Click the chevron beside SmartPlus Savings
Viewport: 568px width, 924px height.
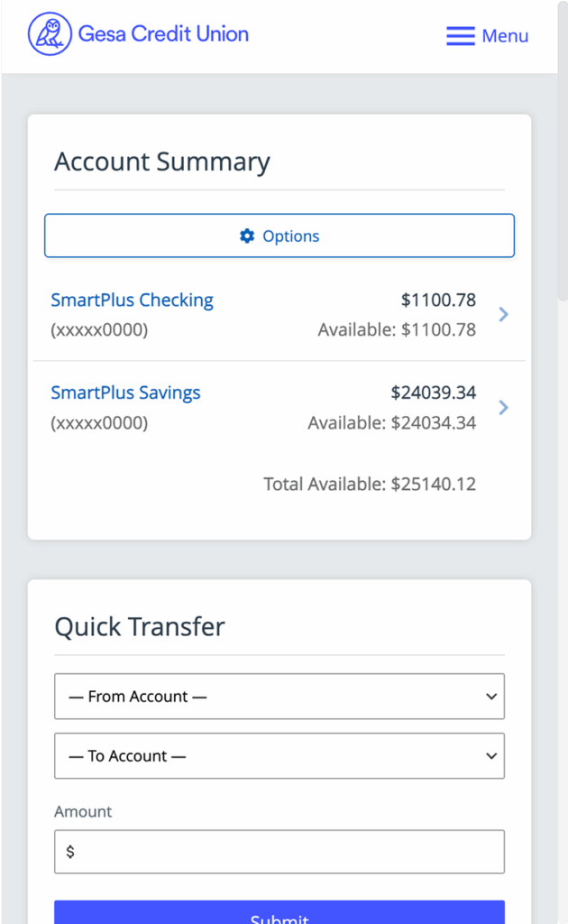point(504,408)
